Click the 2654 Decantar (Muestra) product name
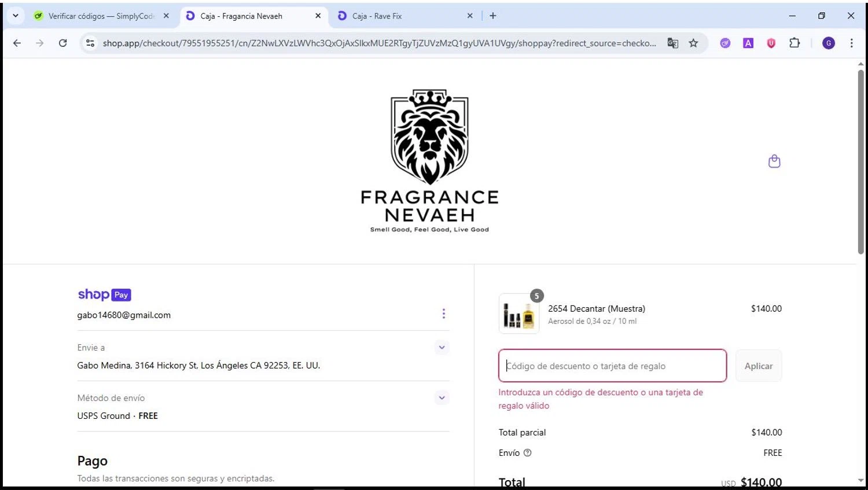Image resolution: width=868 pixels, height=490 pixels. tap(597, 309)
